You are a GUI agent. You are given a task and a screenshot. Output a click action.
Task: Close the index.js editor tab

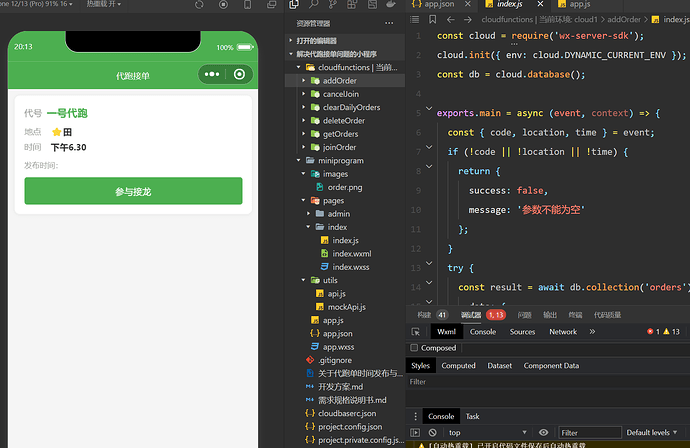point(540,4)
